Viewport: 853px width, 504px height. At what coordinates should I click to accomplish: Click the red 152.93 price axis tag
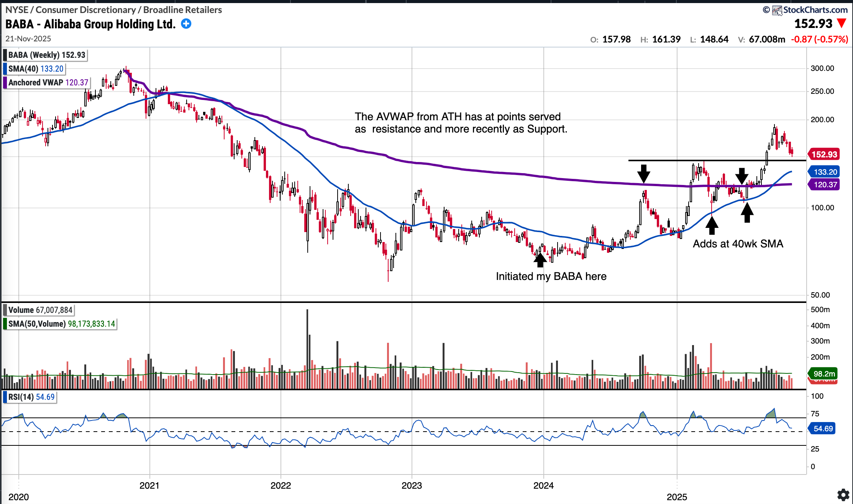click(x=824, y=154)
